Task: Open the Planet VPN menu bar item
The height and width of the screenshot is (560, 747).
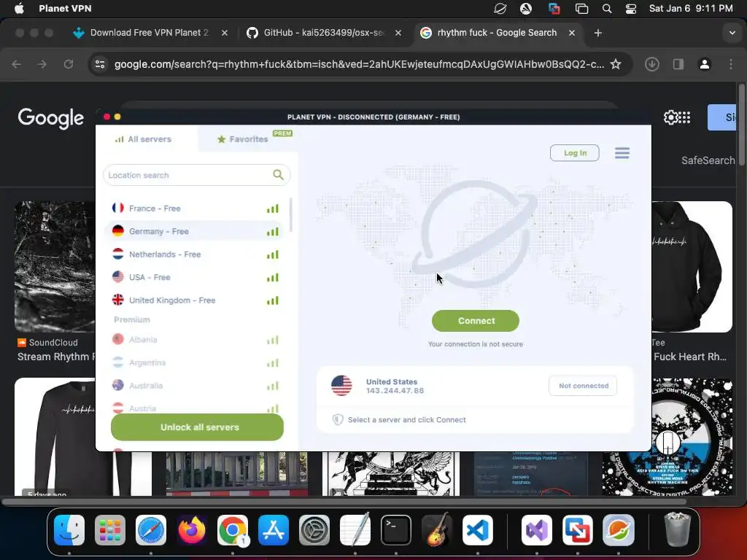Action: tap(65, 9)
